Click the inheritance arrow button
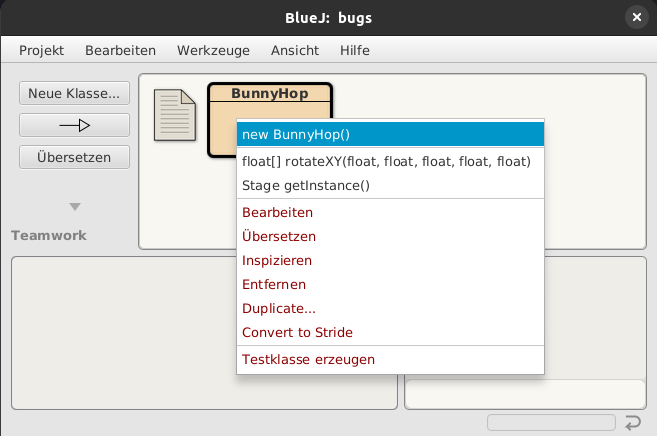The image size is (657, 436). point(74,125)
